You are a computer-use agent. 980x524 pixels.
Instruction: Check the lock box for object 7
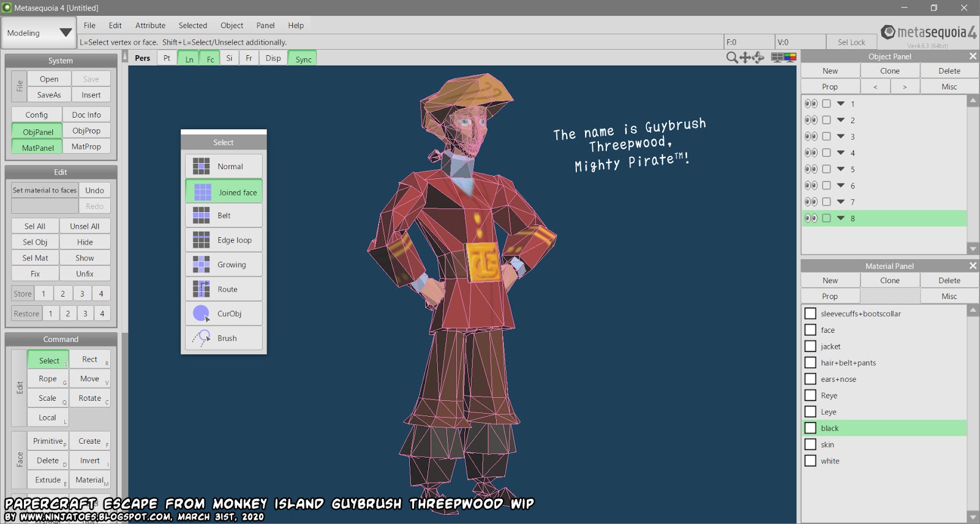pos(826,202)
